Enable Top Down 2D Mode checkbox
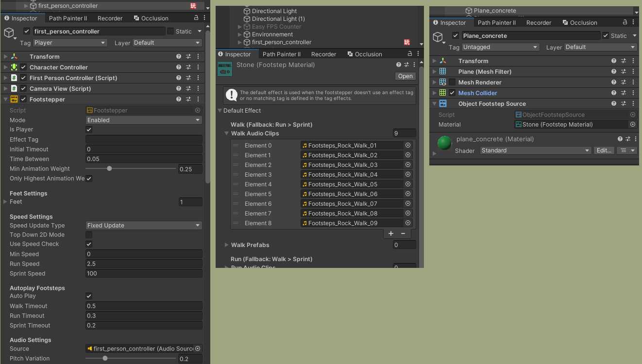The height and width of the screenshot is (364, 642). (x=89, y=235)
